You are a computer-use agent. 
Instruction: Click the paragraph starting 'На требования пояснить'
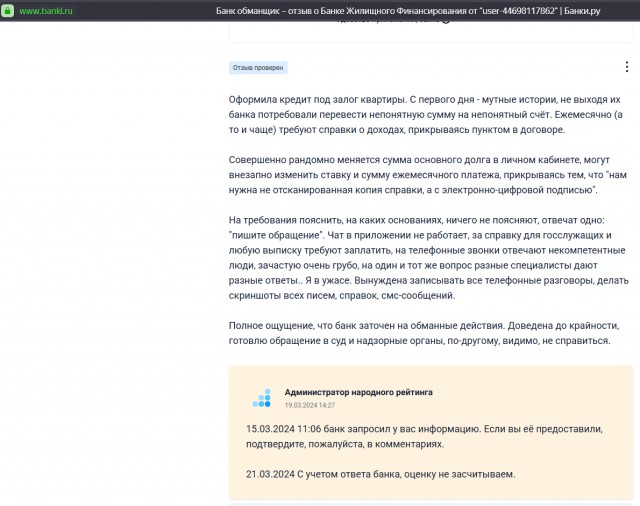point(429,257)
